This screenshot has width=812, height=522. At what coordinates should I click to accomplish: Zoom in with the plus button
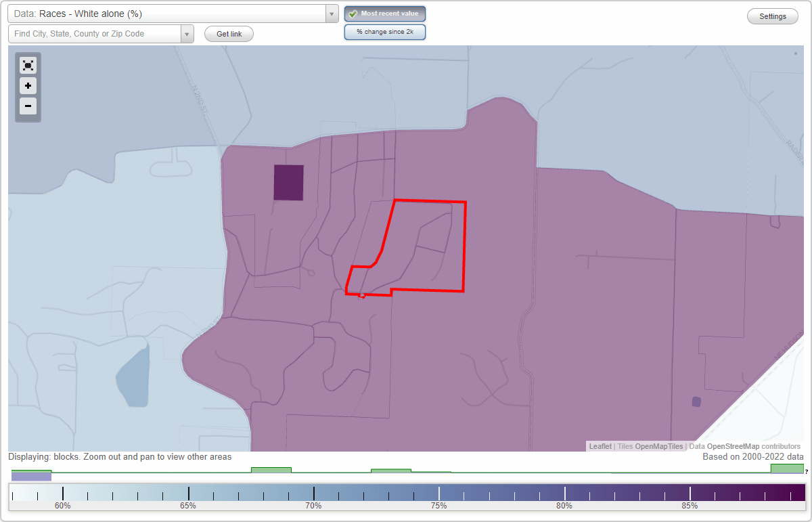pos(28,86)
